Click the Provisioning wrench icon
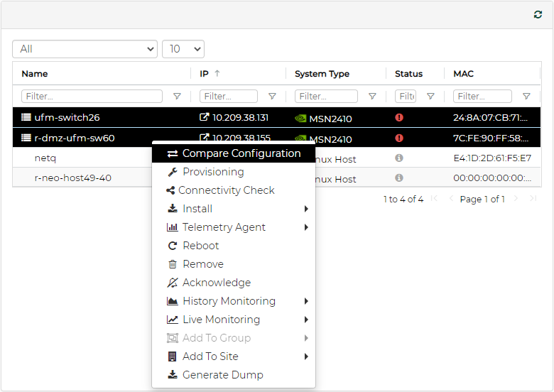Viewport: 554px width, 392px height. (x=173, y=172)
